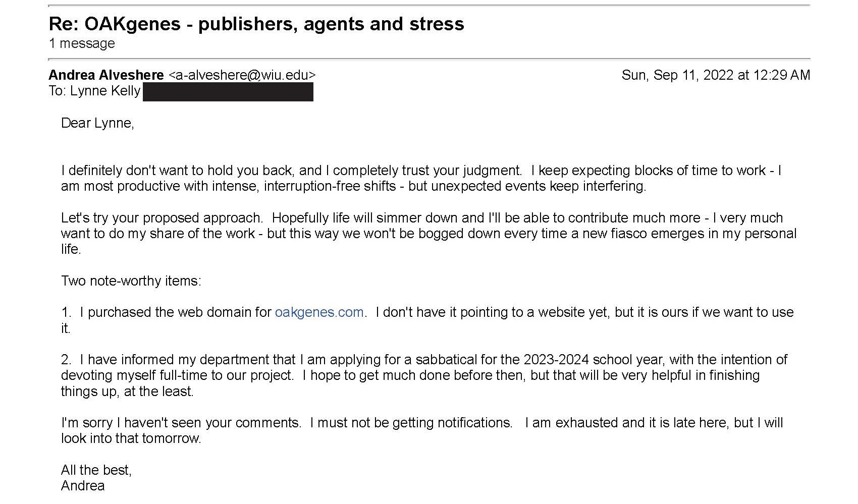Click the sabbatical 2023-2024 paragraph
This screenshot has height=504, width=858.
point(424,375)
